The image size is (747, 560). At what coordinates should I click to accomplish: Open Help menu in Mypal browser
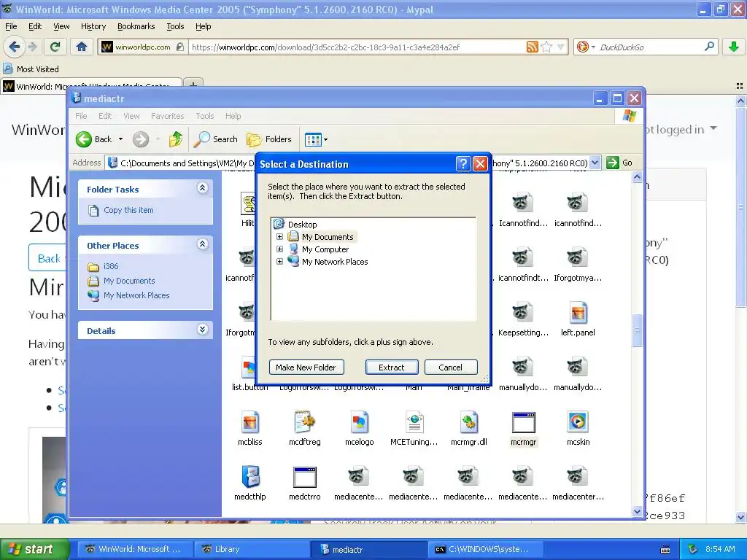click(x=204, y=26)
